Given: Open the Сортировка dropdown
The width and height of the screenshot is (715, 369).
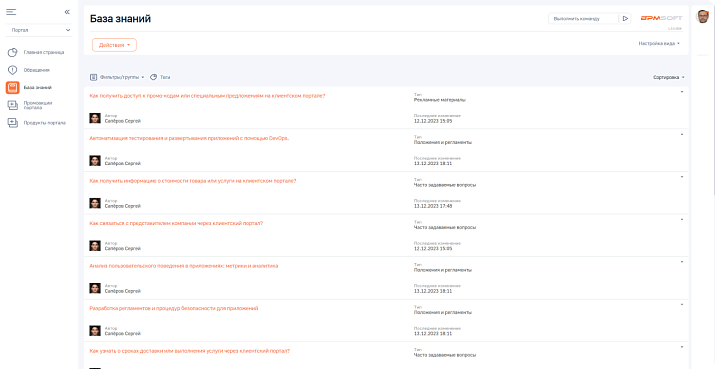Looking at the screenshot, I should (x=668, y=78).
